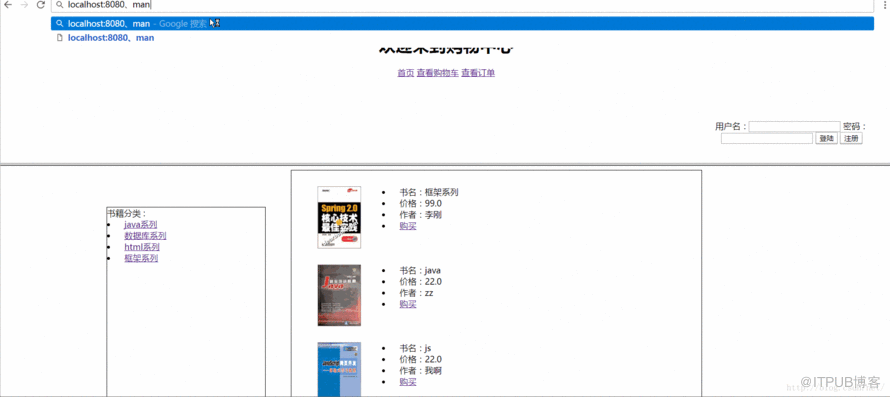Viewport: 890px width, 397px height.
Task: Click 购买 for the java book
Action: 408,304
